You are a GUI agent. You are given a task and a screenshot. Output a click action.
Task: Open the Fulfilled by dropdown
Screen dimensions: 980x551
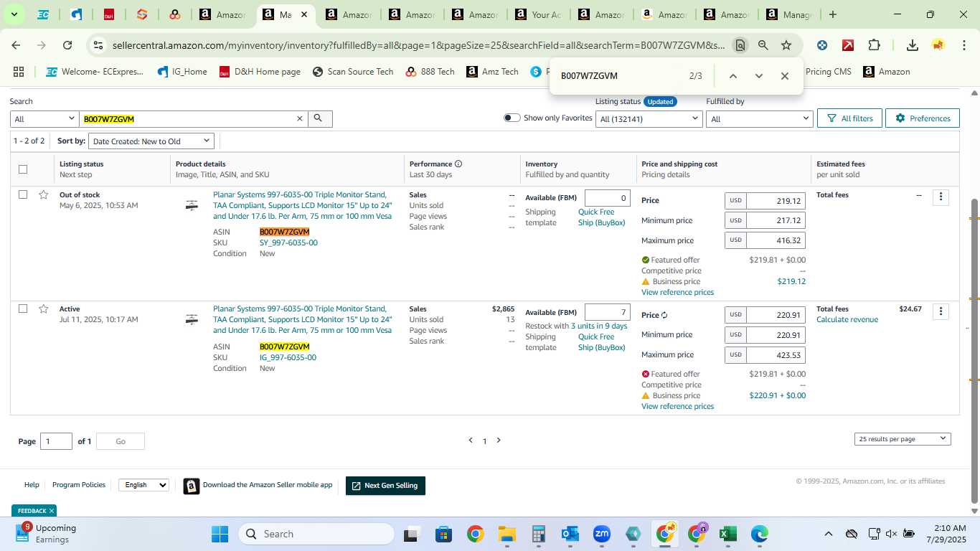coord(759,118)
